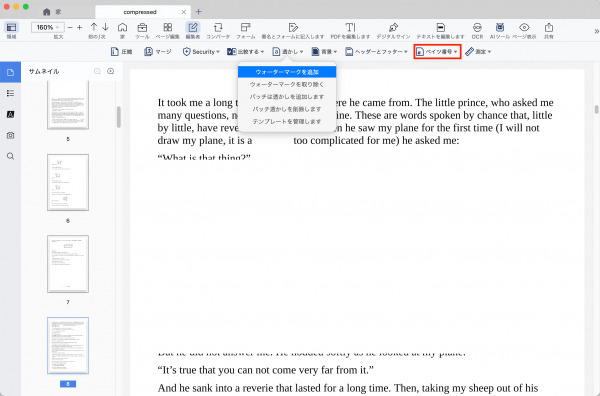Open the tools (ツール) briefcase icon
600x396 pixels.
pos(142,28)
